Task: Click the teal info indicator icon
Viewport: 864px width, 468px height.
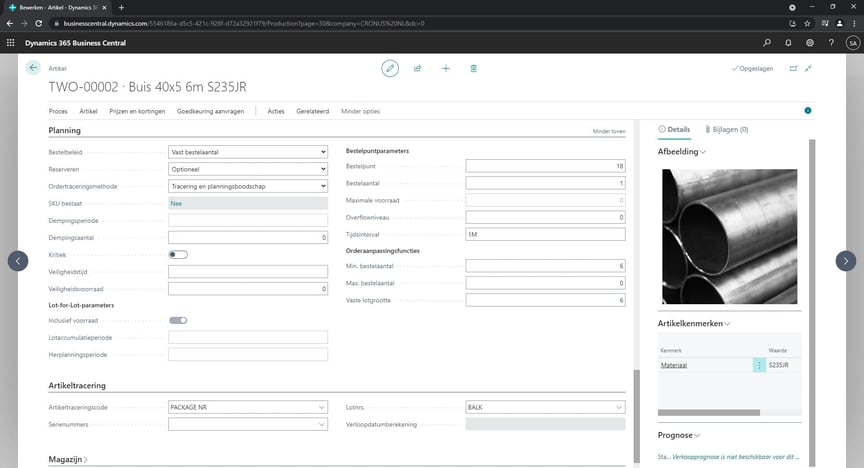Action: point(808,111)
